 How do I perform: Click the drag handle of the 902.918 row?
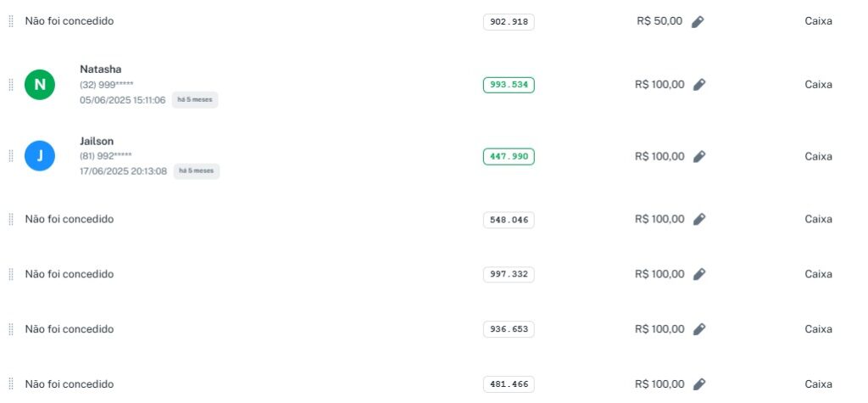click(x=11, y=21)
